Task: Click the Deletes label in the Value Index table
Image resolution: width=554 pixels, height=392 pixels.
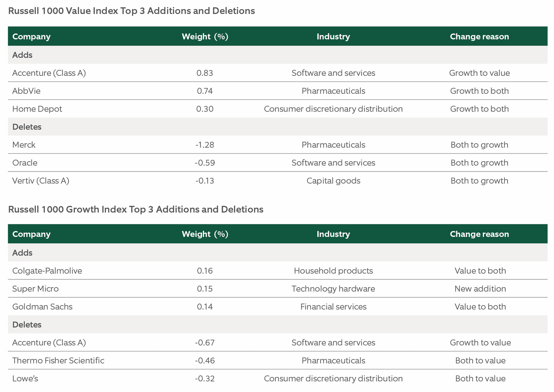Action: point(27,127)
